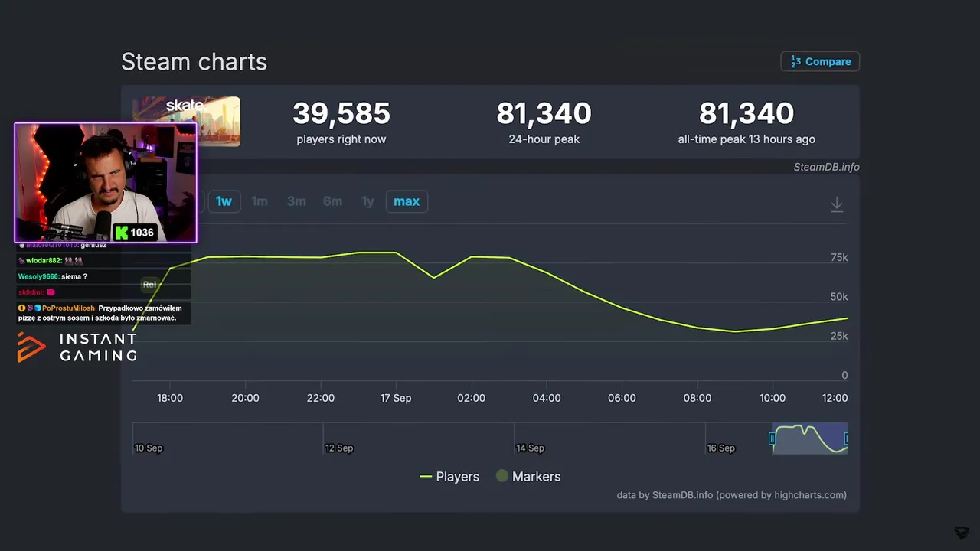This screenshot has width=980, height=551.
Task: Click the 16 Sep navigator label
Action: point(720,448)
